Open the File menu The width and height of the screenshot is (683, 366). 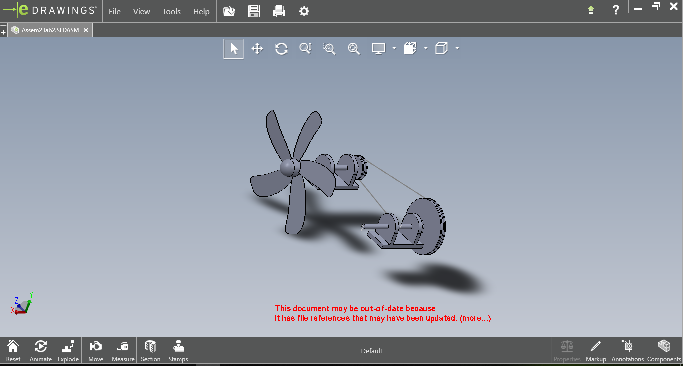(x=114, y=11)
